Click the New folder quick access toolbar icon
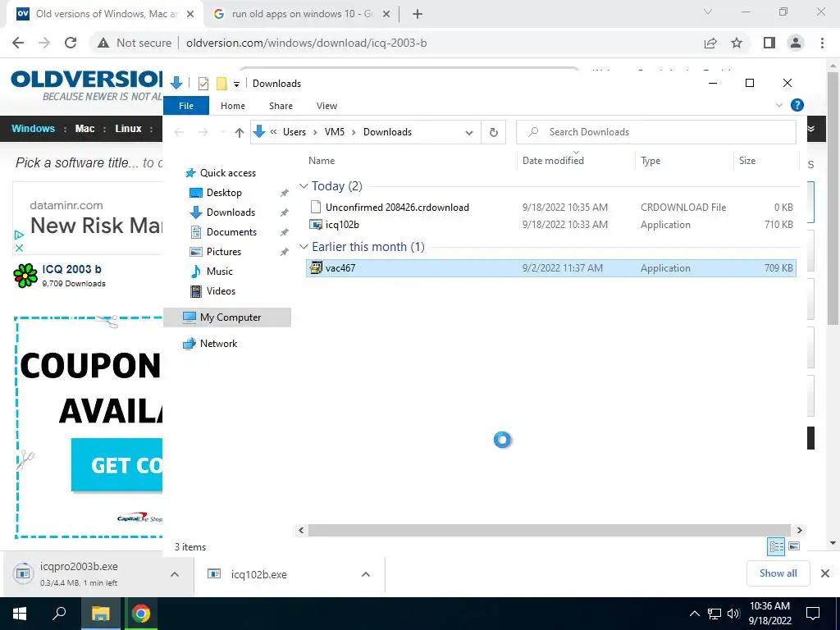 pos(221,84)
